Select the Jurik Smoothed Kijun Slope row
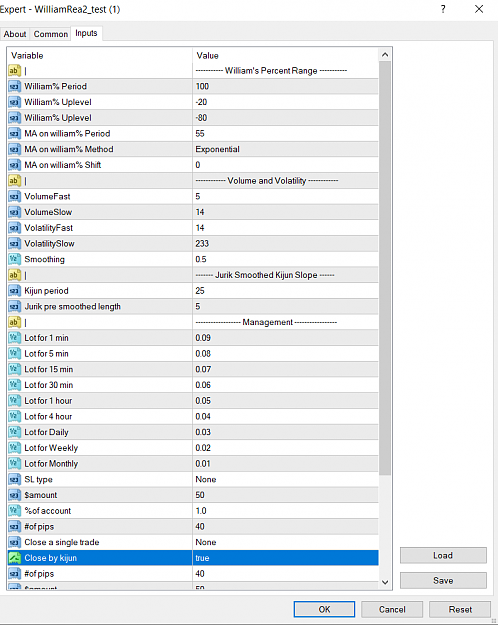498x625 pixels. pos(193,275)
